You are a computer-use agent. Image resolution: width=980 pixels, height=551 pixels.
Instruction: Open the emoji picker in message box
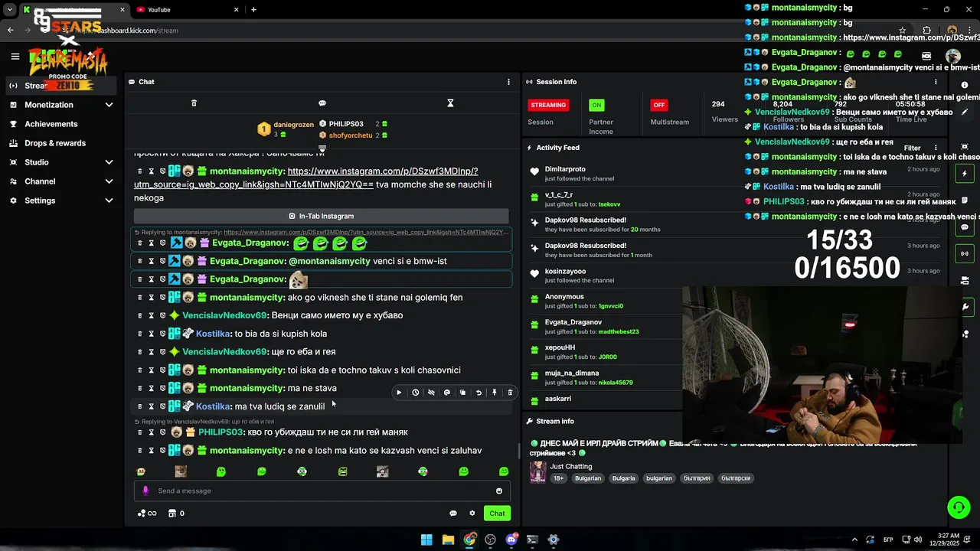(499, 491)
